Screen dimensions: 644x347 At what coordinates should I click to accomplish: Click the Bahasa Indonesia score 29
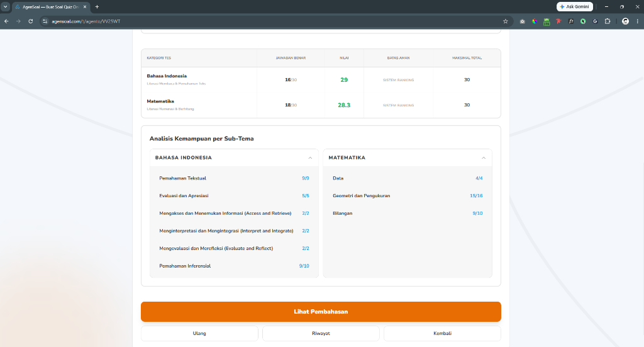344,80
